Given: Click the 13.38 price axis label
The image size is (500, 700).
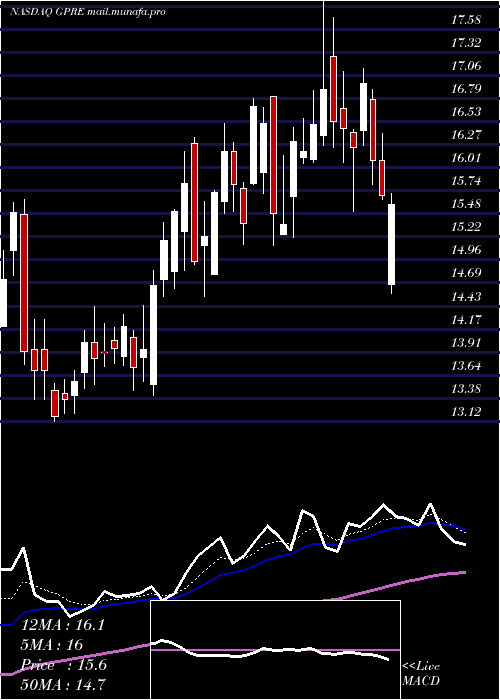Looking at the screenshot, I should 466,389.
